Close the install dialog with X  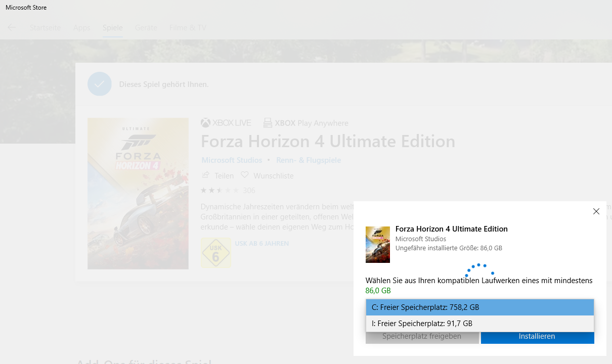596,211
